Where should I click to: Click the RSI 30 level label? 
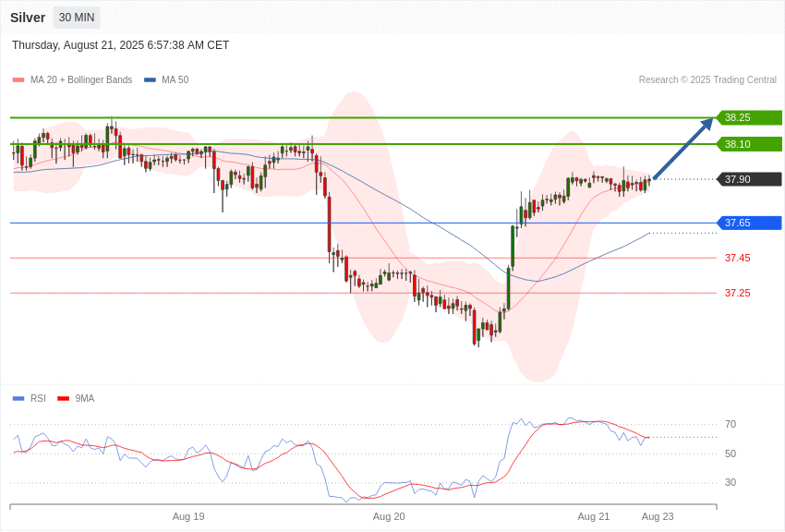[731, 482]
